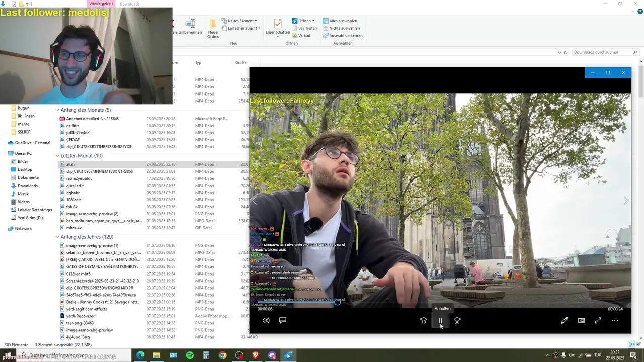The image size is (644, 362).
Task: Open Google Chrome from the taskbar
Action: [222, 355]
